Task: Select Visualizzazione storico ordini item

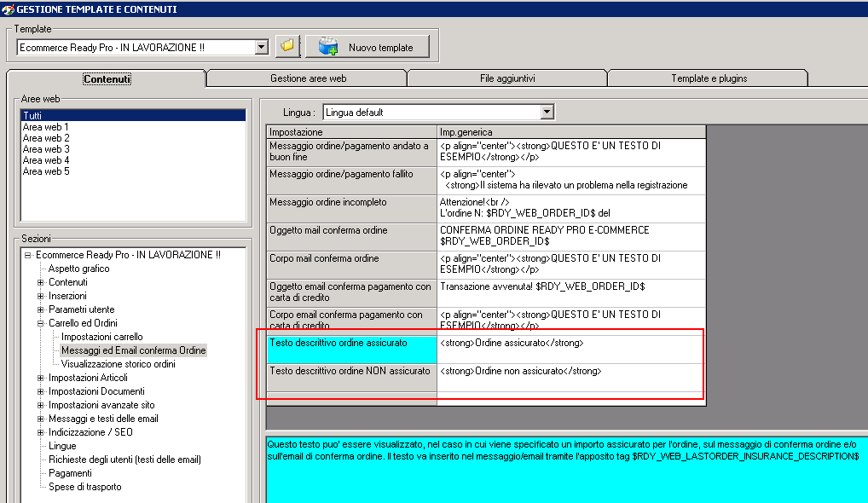Action: (x=118, y=363)
